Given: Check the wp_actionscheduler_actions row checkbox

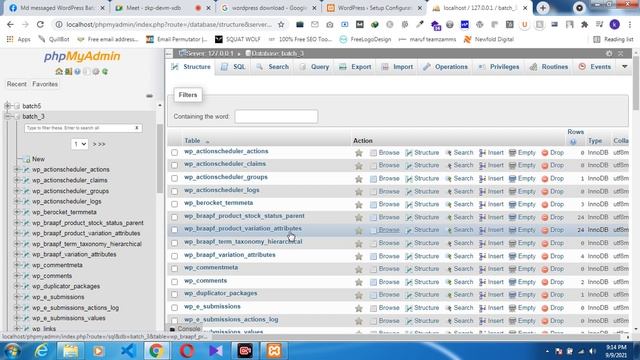Looking at the screenshot, I should [x=175, y=152].
